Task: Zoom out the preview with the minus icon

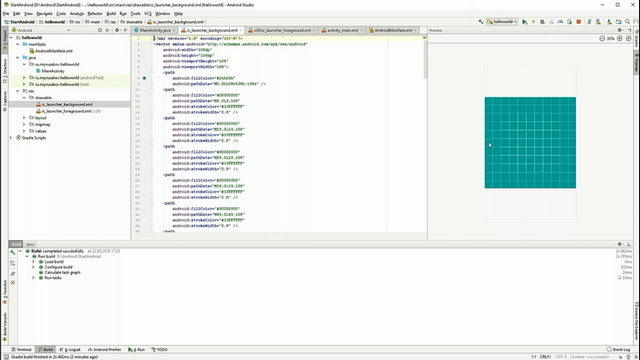Action: point(602,38)
